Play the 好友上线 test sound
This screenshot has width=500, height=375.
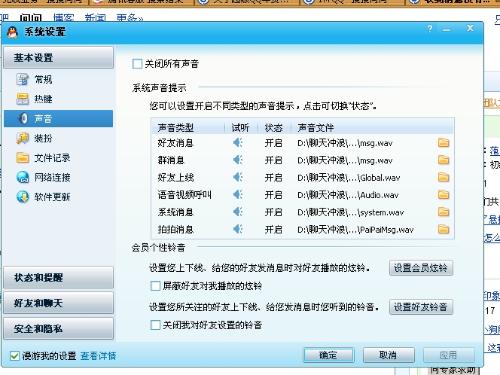pos(237,177)
